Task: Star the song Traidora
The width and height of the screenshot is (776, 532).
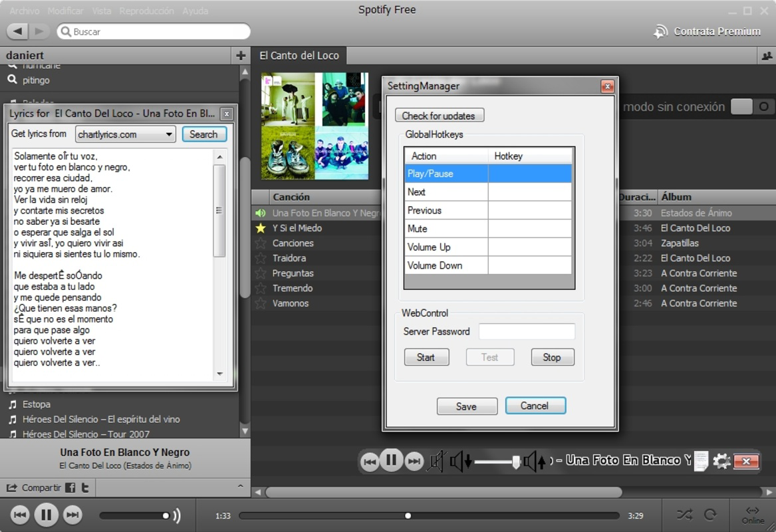Action: coord(260,258)
